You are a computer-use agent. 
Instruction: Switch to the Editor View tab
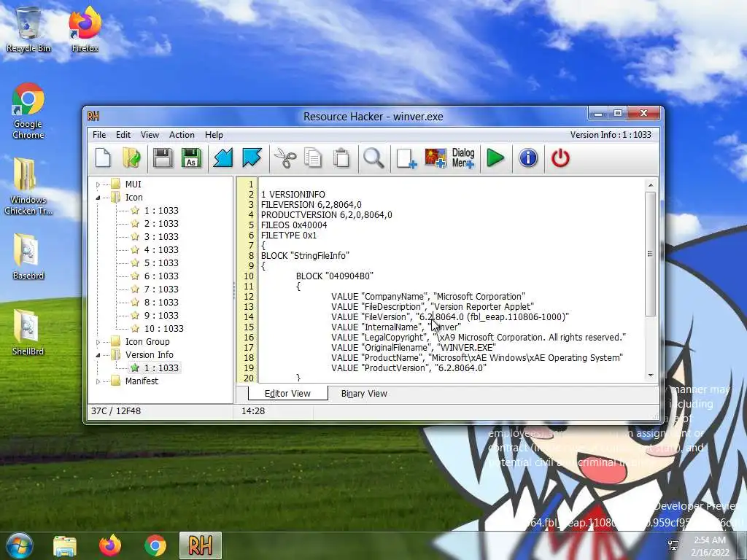pyautogui.click(x=287, y=393)
